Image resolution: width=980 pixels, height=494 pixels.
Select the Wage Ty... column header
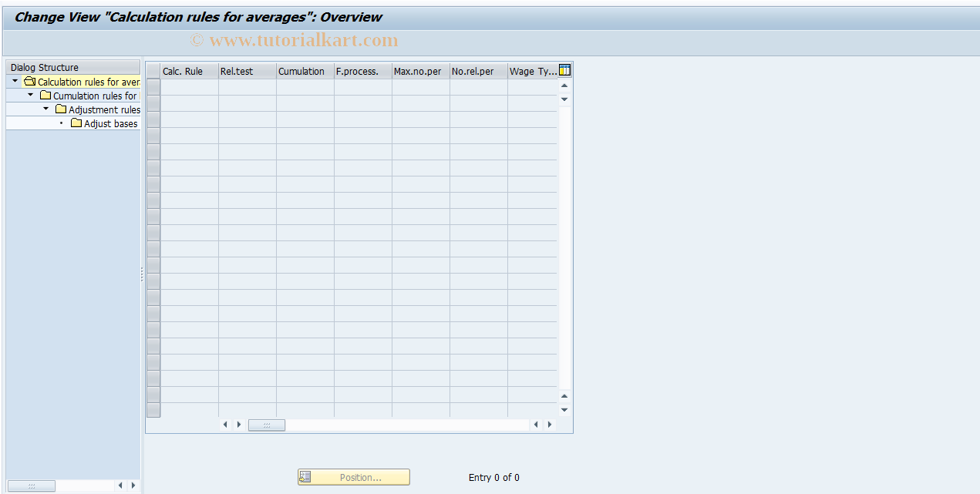(533, 71)
